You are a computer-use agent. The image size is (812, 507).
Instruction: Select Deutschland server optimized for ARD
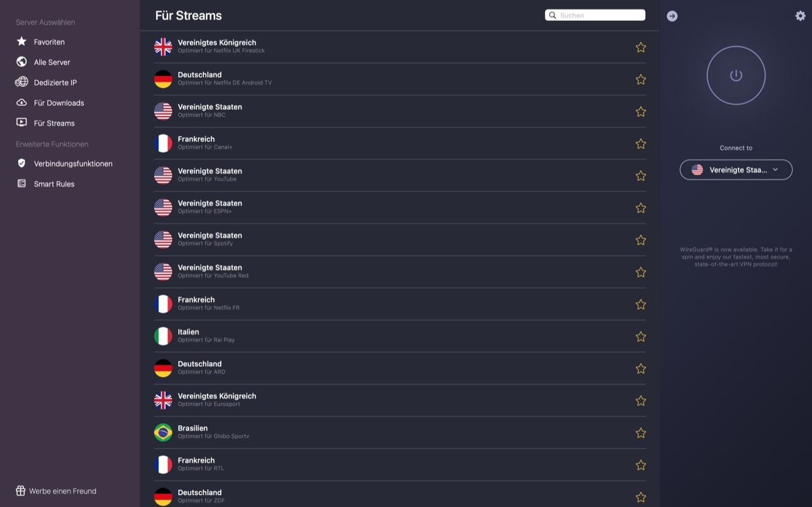click(x=200, y=367)
